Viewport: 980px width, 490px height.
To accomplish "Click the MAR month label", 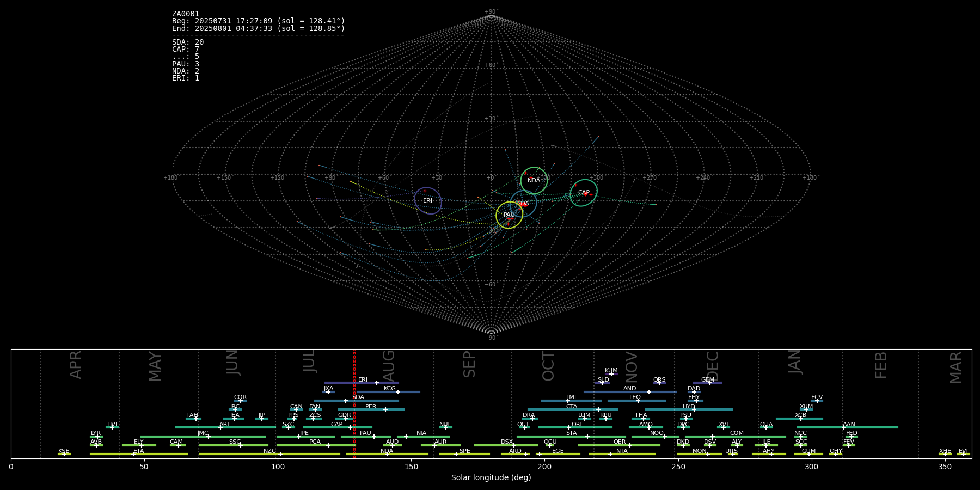I will (956, 367).
